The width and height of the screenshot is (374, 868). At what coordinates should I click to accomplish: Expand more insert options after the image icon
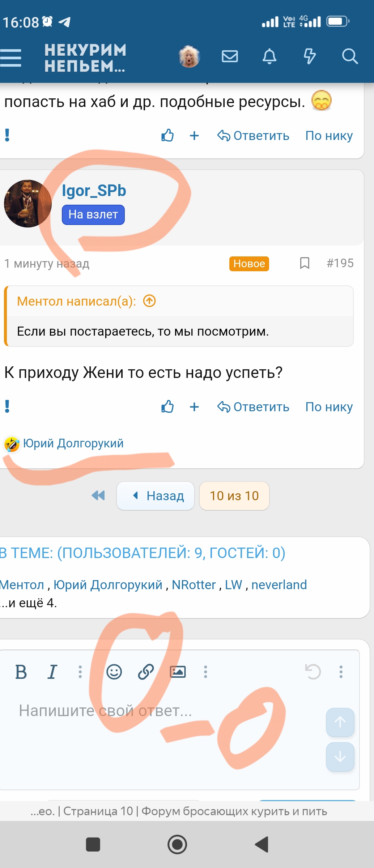click(x=205, y=672)
